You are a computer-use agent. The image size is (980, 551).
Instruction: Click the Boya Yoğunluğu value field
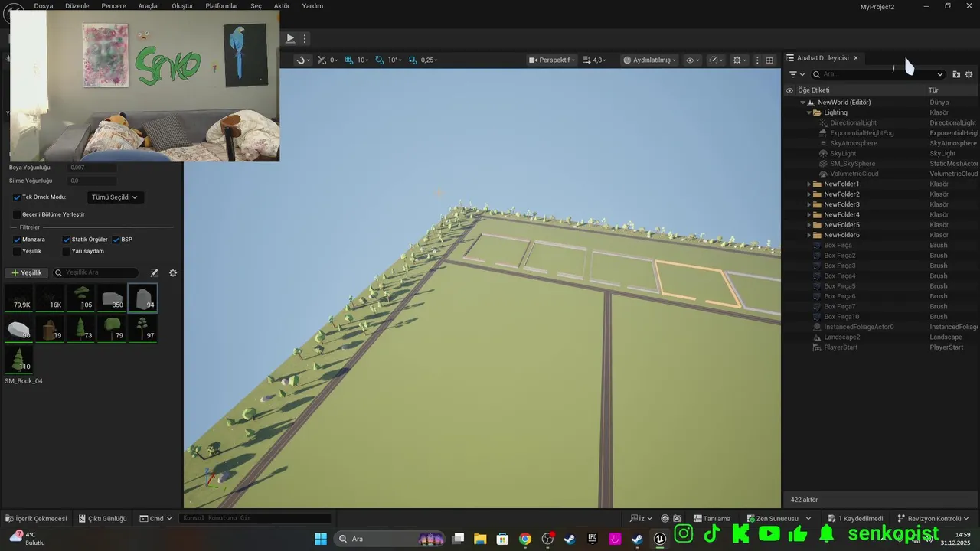click(x=92, y=168)
